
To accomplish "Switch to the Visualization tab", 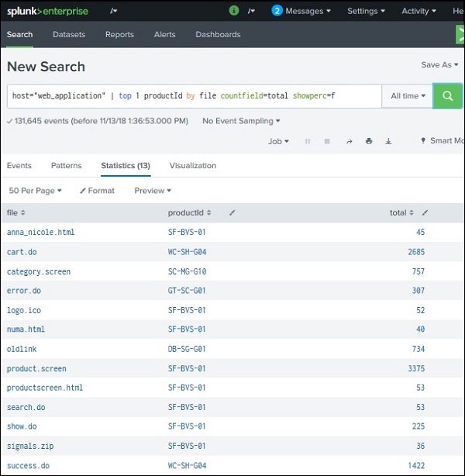I will 192,166.
